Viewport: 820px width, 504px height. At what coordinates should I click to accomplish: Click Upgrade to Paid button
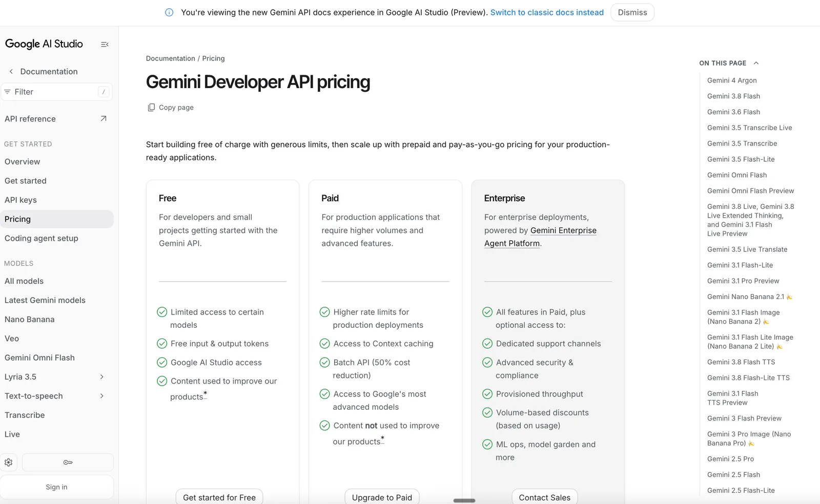(x=382, y=497)
